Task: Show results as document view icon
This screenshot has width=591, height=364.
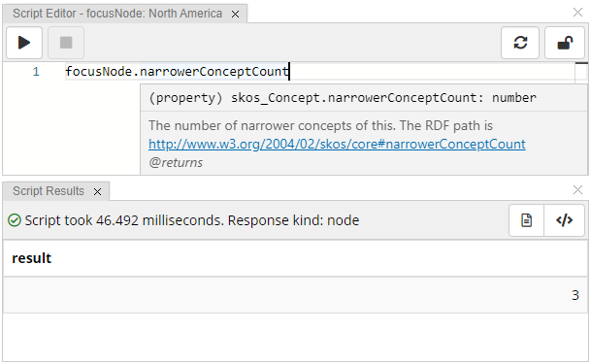Action: click(526, 220)
